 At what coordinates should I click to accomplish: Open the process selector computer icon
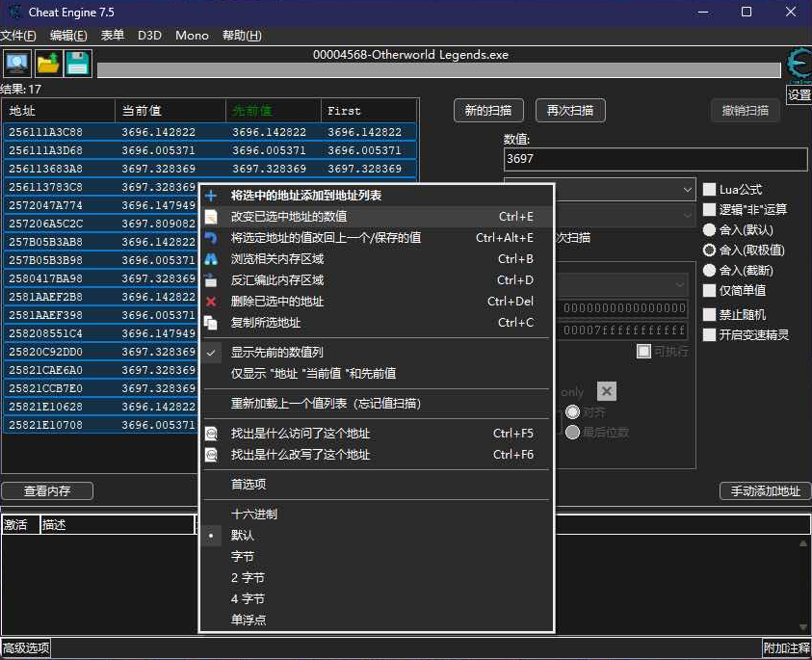click(x=17, y=64)
